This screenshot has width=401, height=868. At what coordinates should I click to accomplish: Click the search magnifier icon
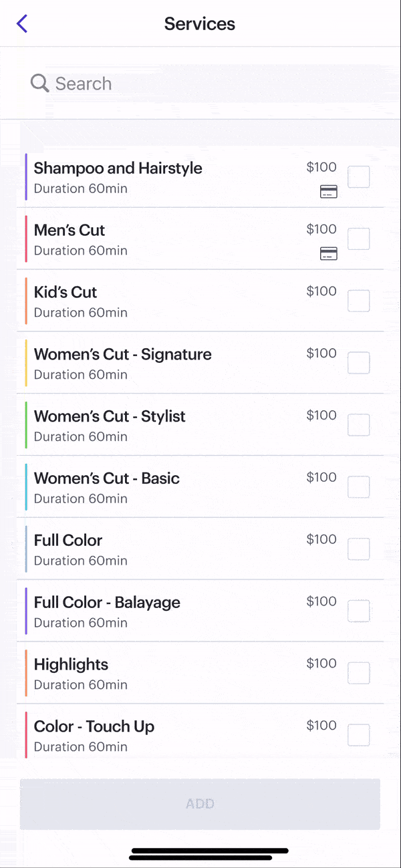(39, 83)
